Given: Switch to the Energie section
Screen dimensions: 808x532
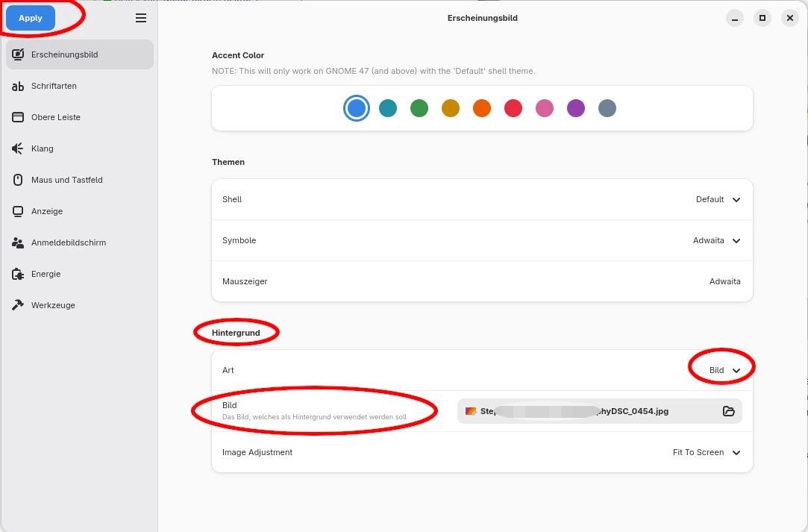Looking at the screenshot, I should (46, 274).
